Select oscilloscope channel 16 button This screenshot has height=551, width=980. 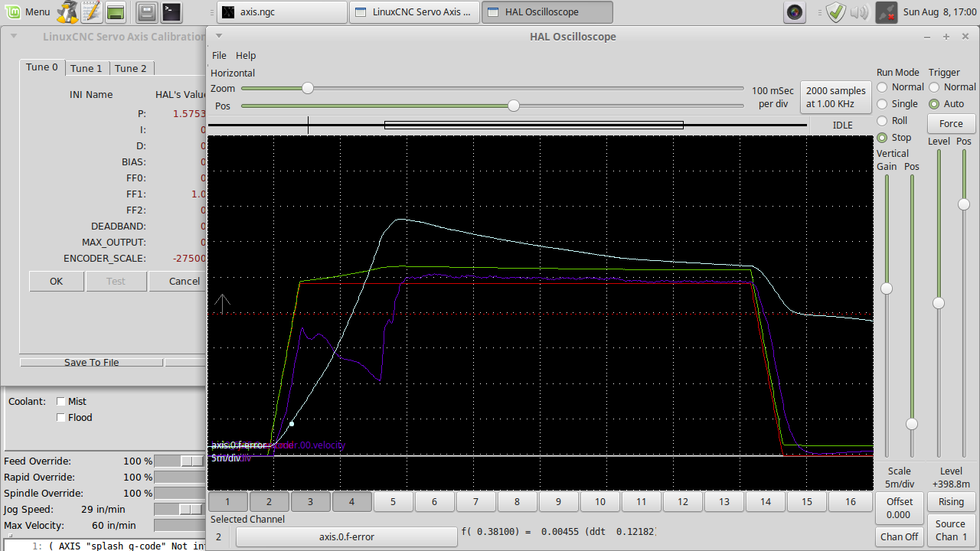(x=851, y=502)
